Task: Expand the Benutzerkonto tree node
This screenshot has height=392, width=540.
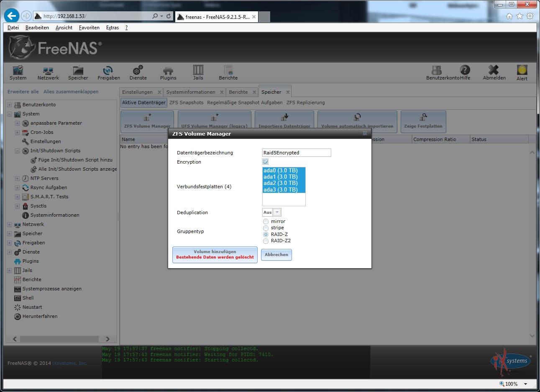Action: pos(9,105)
